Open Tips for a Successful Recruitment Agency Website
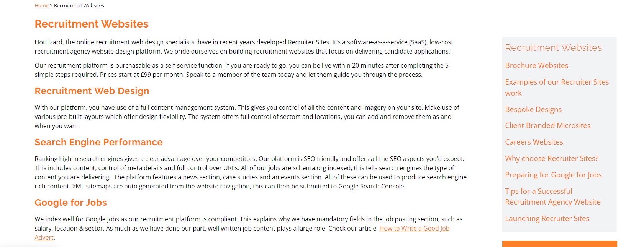 pyautogui.click(x=552, y=197)
